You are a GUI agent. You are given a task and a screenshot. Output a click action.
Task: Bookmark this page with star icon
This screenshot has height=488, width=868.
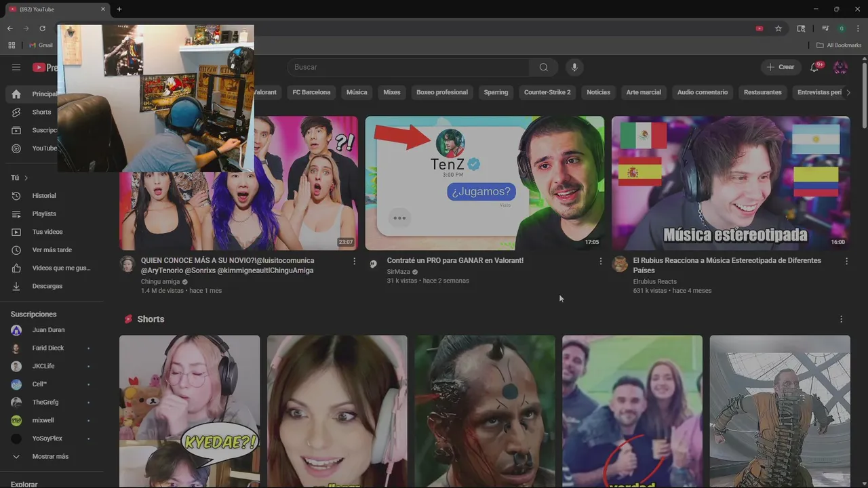point(778,28)
